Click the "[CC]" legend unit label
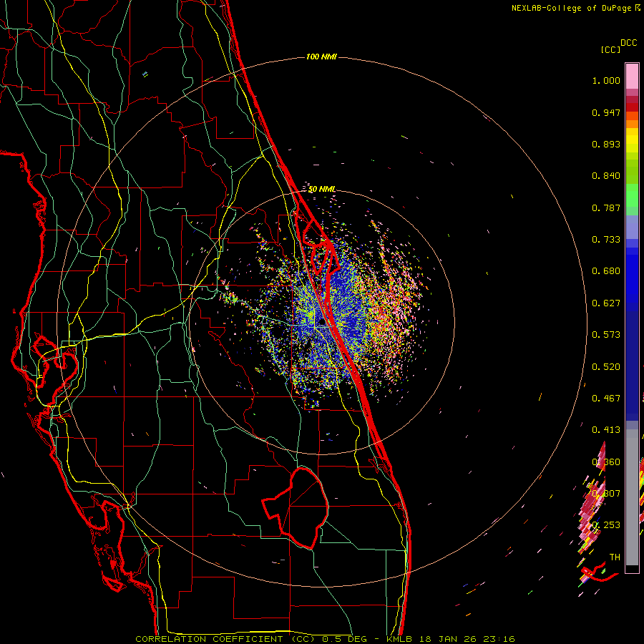Screen dimensions: 644x644 pos(610,49)
